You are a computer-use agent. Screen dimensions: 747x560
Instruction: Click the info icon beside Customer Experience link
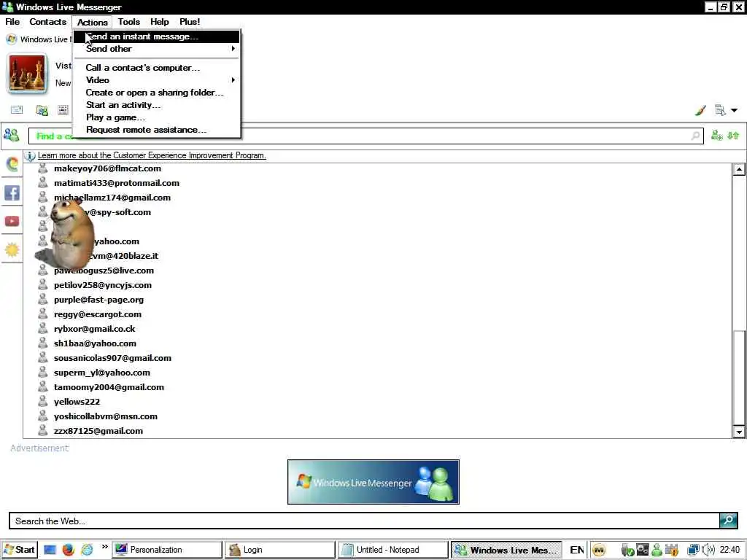click(30, 156)
